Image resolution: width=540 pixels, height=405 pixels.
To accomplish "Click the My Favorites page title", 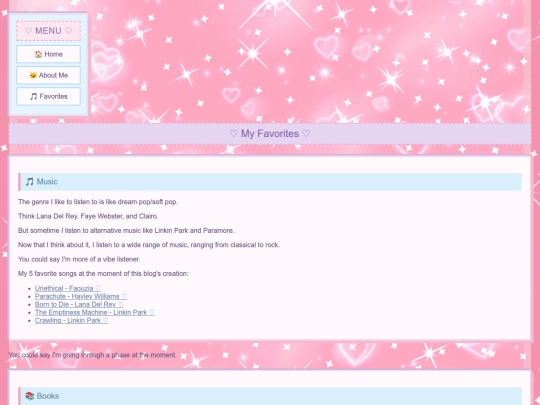I will (x=270, y=134).
